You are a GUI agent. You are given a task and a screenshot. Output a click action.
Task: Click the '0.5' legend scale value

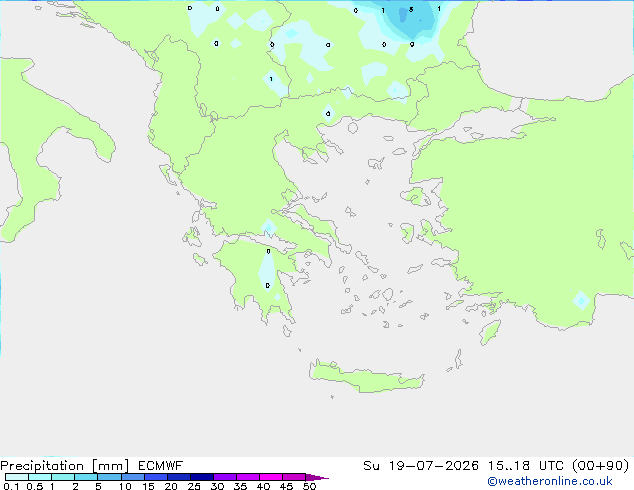click(x=34, y=486)
